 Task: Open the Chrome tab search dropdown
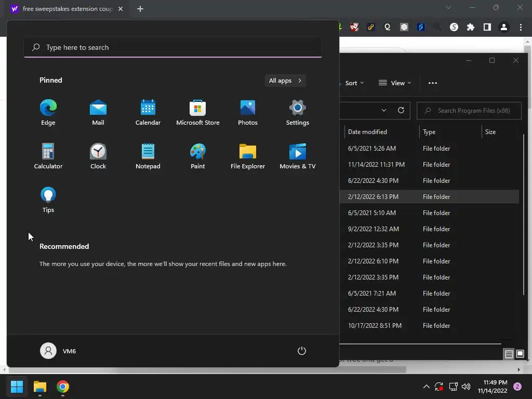[448, 7]
